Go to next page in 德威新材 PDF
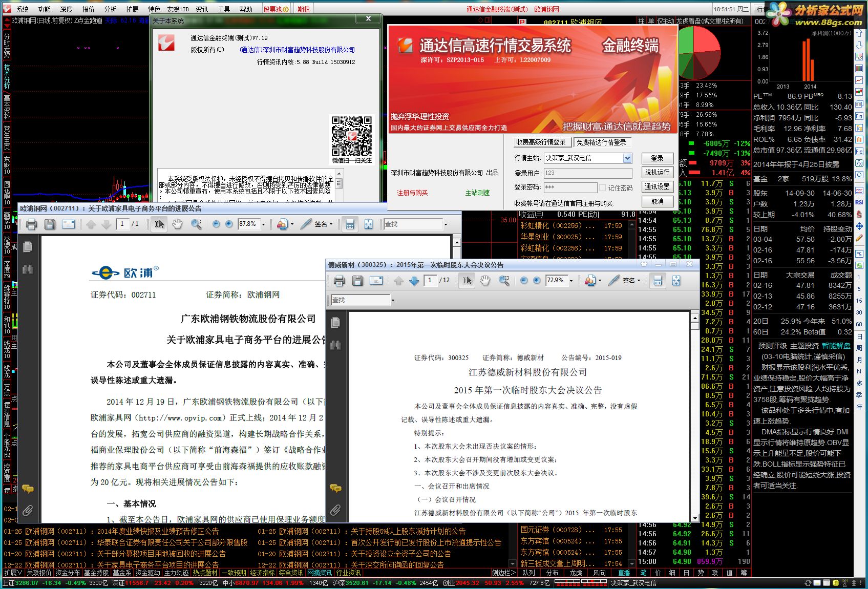The image size is (868, 589). coord(414,281)
